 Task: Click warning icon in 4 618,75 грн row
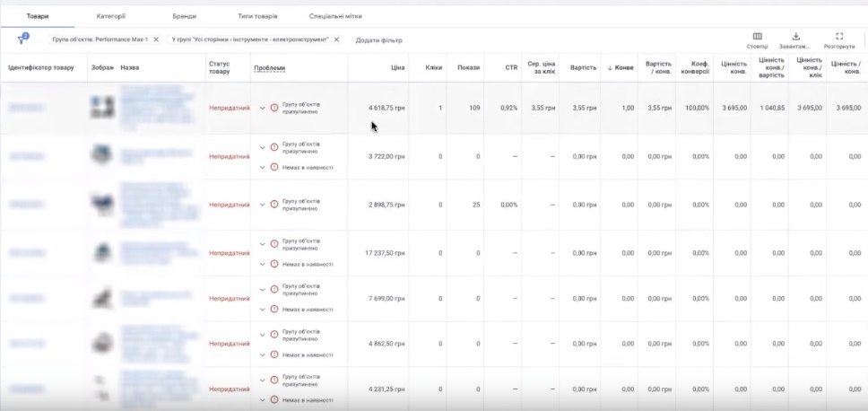[274, 108]
